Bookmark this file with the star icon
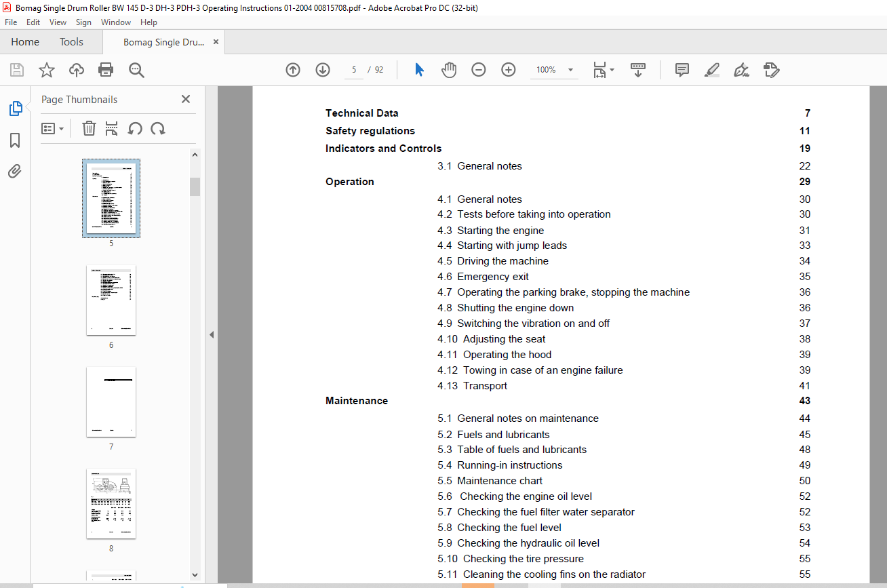The image size is (887, 588). 47,70
